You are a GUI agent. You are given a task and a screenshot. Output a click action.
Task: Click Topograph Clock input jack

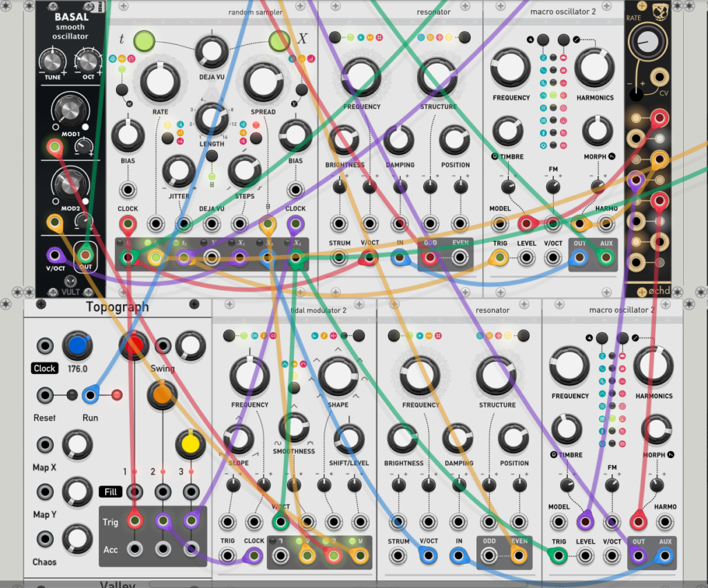tap(45, 346)
